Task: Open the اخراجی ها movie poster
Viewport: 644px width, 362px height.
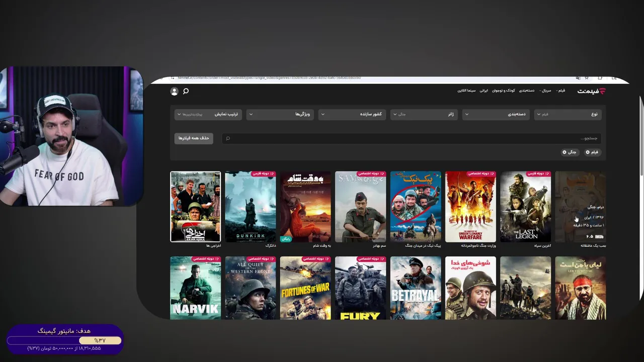Action: [x=195, y=207]
